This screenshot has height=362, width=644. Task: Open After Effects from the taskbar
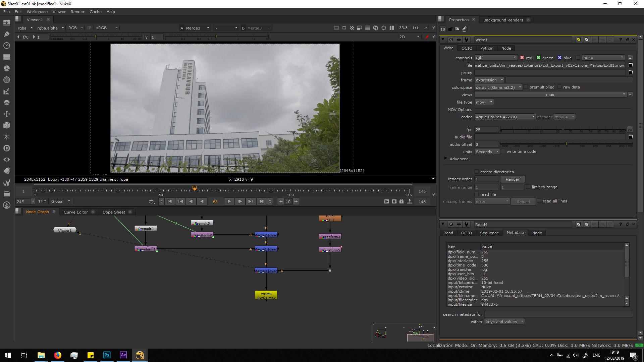point(123,355)
